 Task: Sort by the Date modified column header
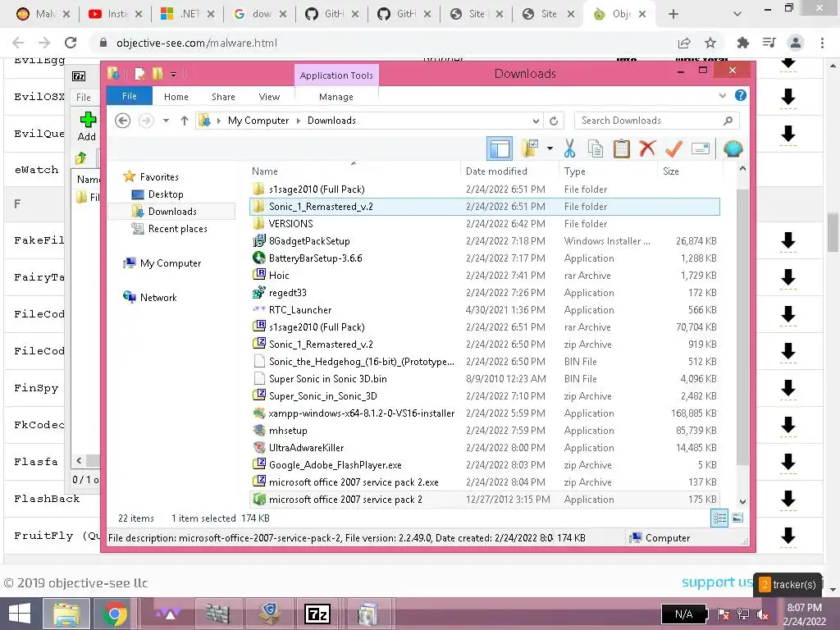[x=496, y=171]
